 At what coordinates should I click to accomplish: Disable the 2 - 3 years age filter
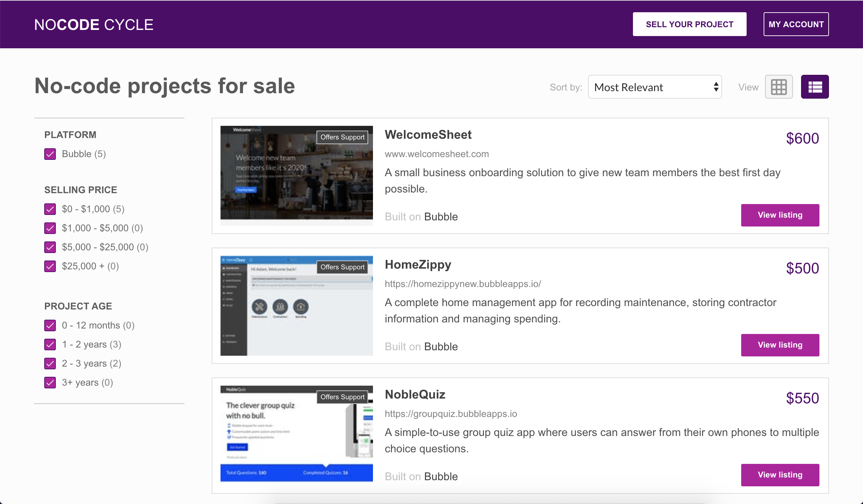[x=50, y=363]
